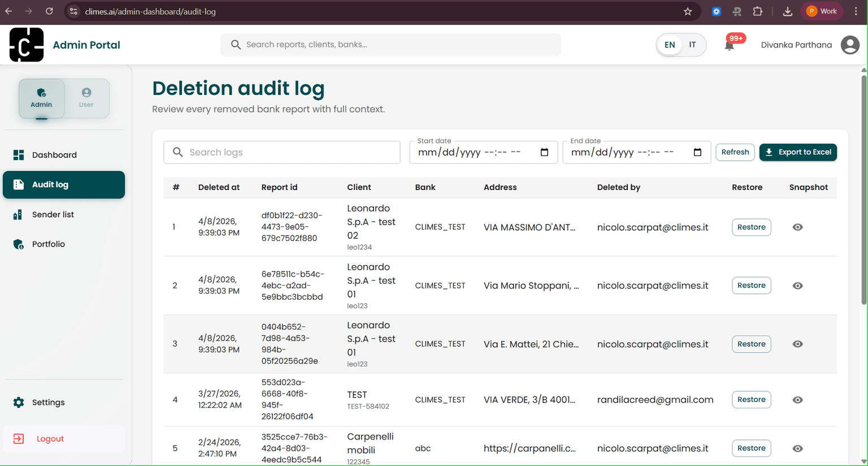Image resolution: width=868 pixels, height=466 pixels.
Task: Click the Export to Excel button
Action: point(798,152)
